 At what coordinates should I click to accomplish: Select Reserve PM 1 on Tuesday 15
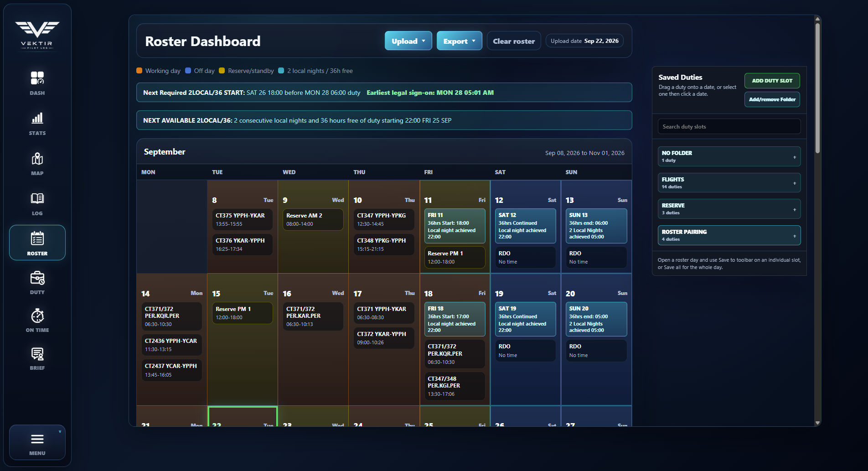pyautogui.click(x=242, y=313)
